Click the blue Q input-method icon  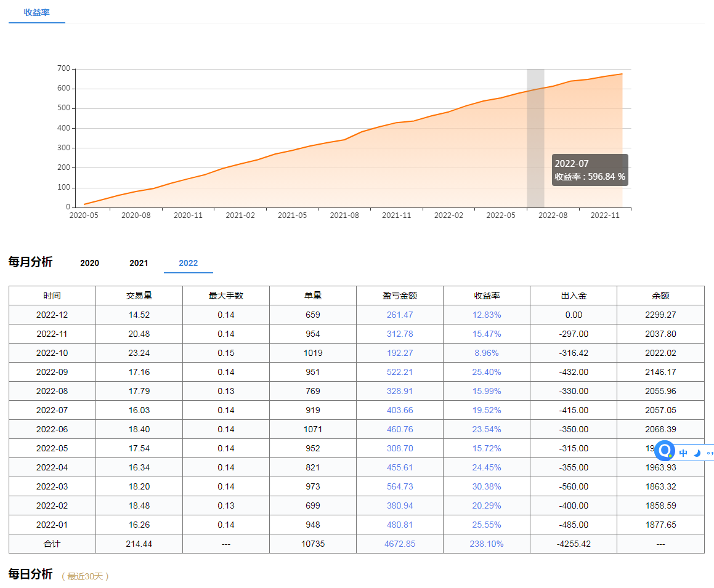[664, 451]
